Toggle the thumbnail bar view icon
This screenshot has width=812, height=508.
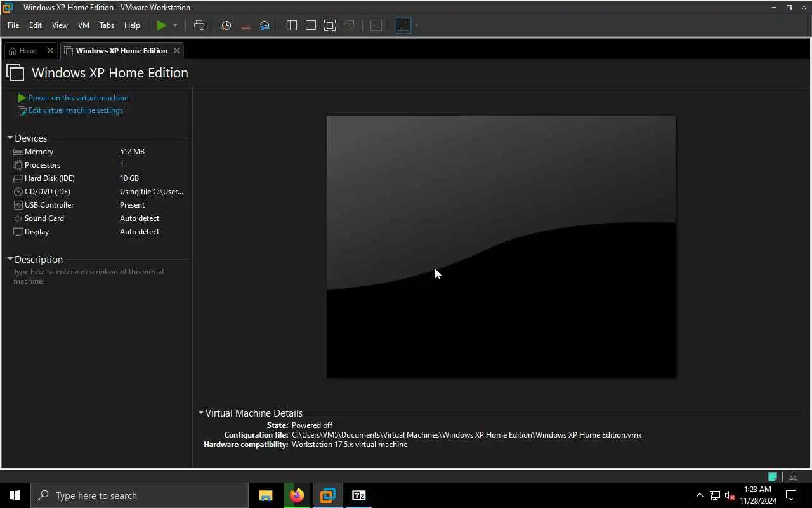tap(311, 25)
